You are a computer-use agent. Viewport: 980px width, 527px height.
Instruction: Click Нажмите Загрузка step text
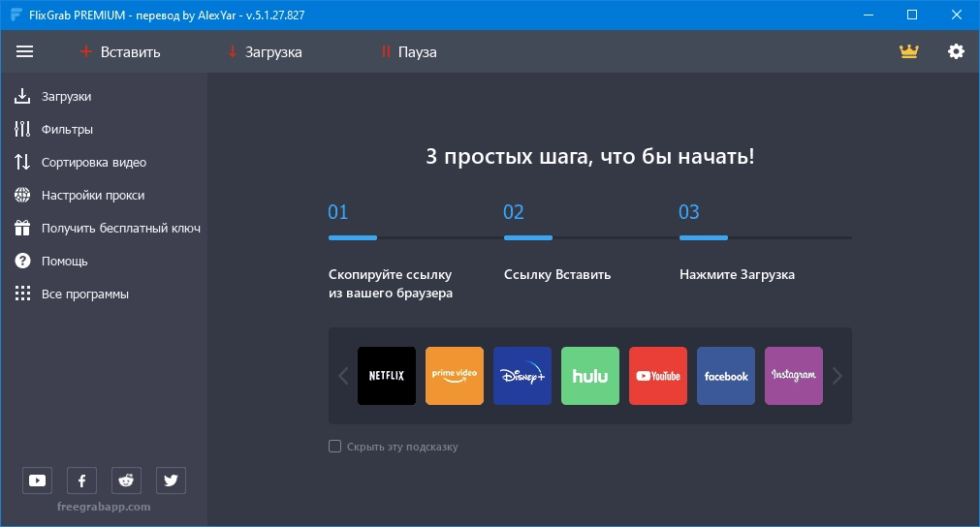point(737,275)
